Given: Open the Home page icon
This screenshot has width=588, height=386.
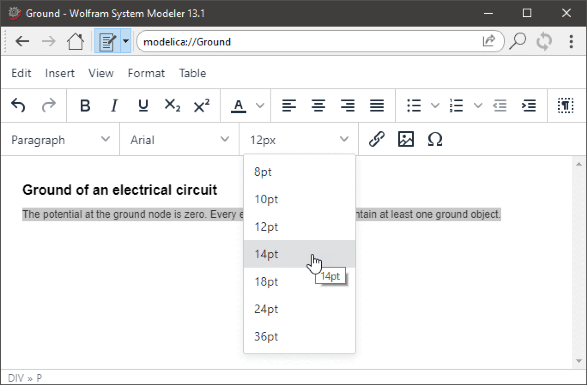Looking at the screenshot, I should tap(76, 42).
